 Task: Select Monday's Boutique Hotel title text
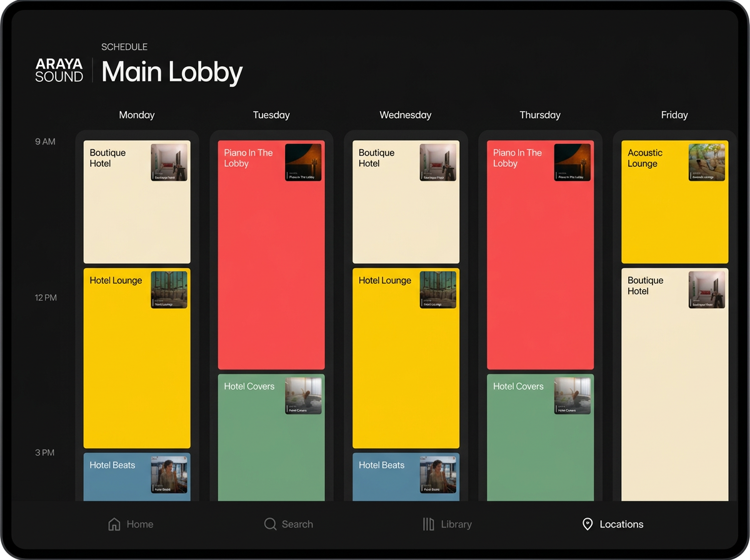(107, 158)
